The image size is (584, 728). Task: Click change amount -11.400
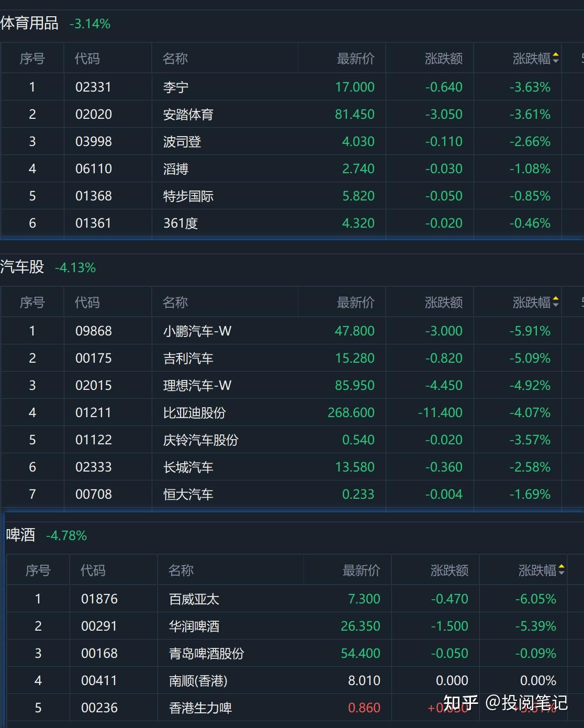point(440,412)
